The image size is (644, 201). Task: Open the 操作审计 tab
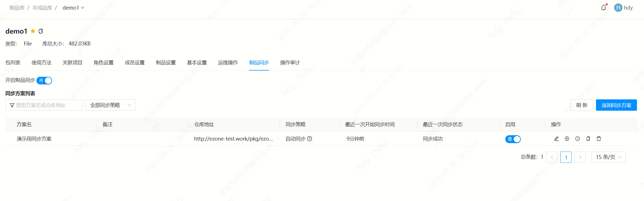click(290, 63)
